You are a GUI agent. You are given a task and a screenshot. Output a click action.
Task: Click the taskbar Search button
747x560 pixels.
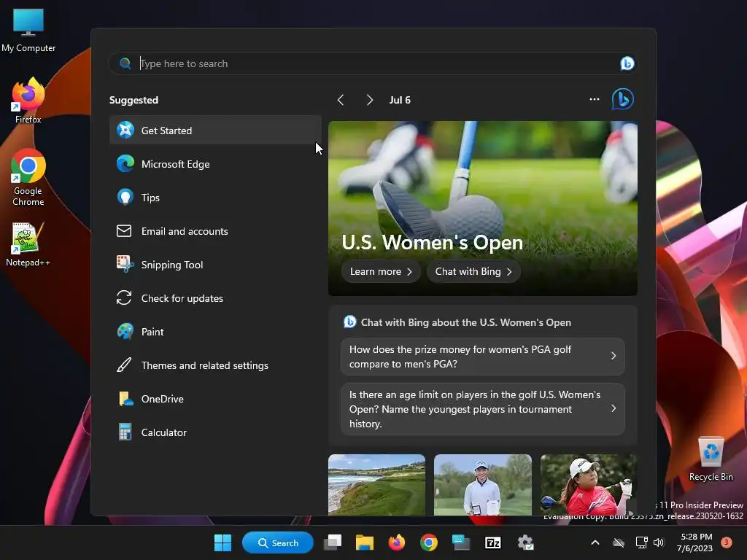click(278, 542)
